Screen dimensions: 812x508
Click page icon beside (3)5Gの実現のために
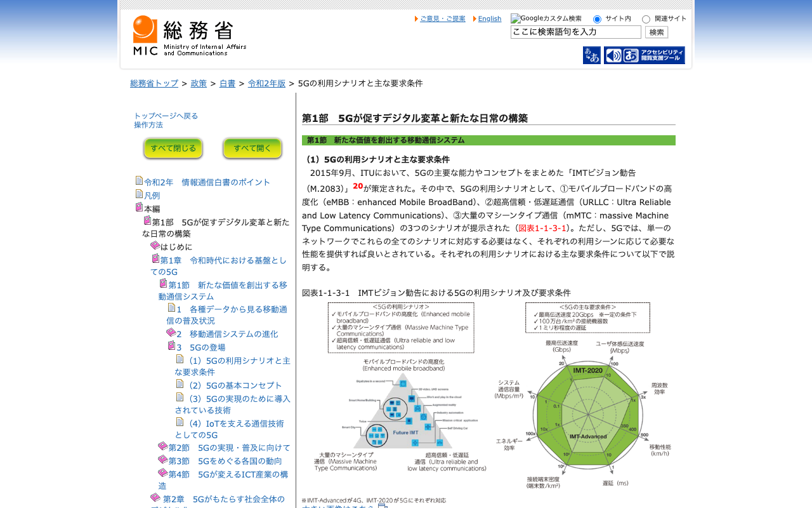tap(180, 397)
